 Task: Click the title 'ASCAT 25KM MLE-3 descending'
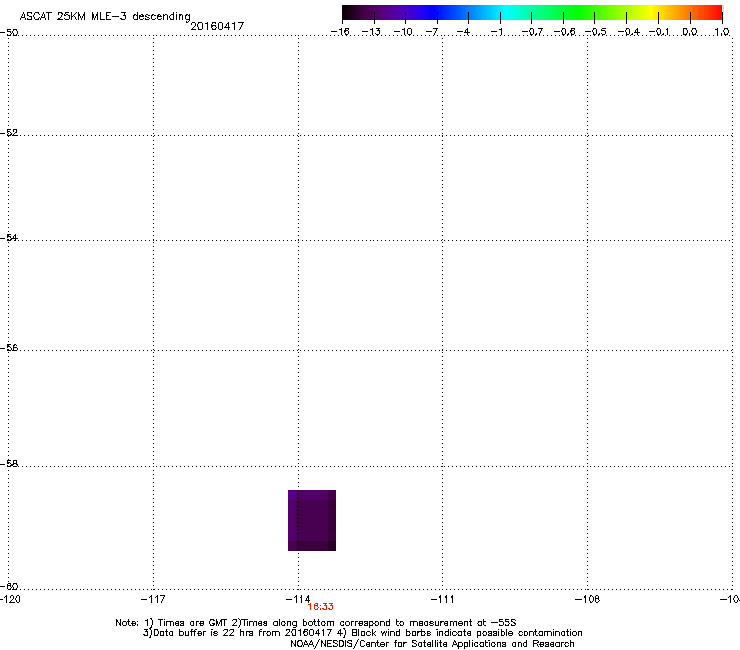tap(105, 16)
